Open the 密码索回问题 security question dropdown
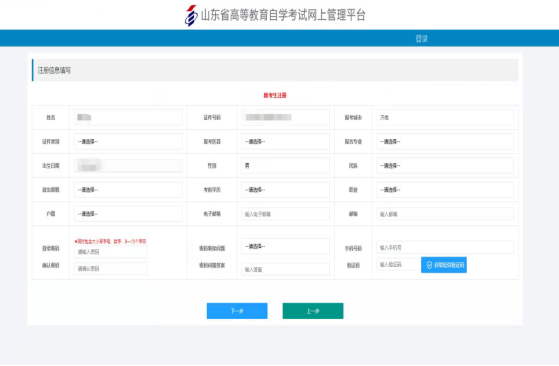The width and height of the screenshot is (559, 366). [285, 246]
